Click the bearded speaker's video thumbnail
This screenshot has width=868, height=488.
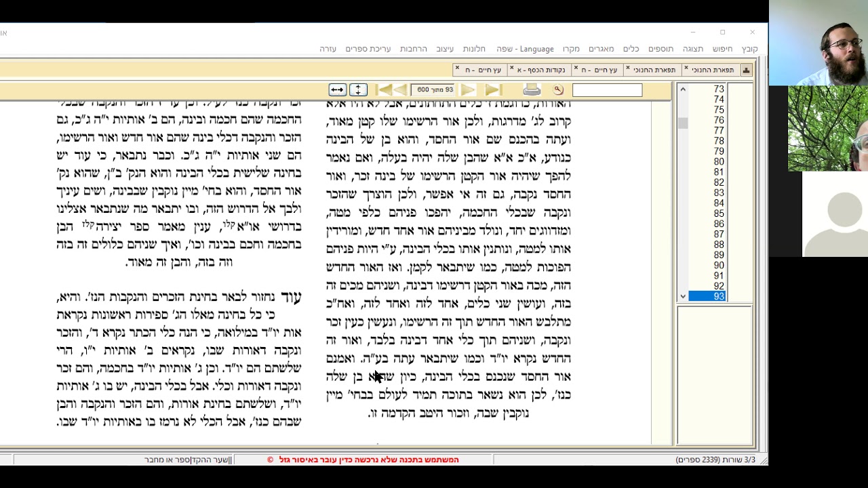coord(818,43)
